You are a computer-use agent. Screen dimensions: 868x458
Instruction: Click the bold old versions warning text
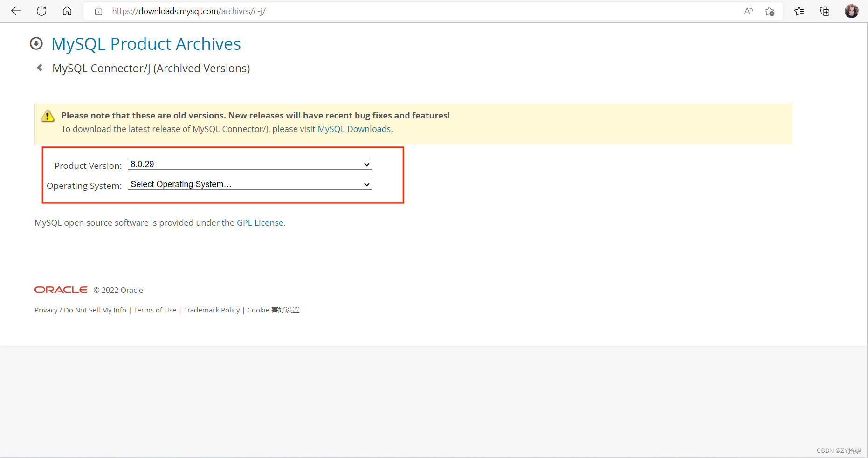point(255,116)
